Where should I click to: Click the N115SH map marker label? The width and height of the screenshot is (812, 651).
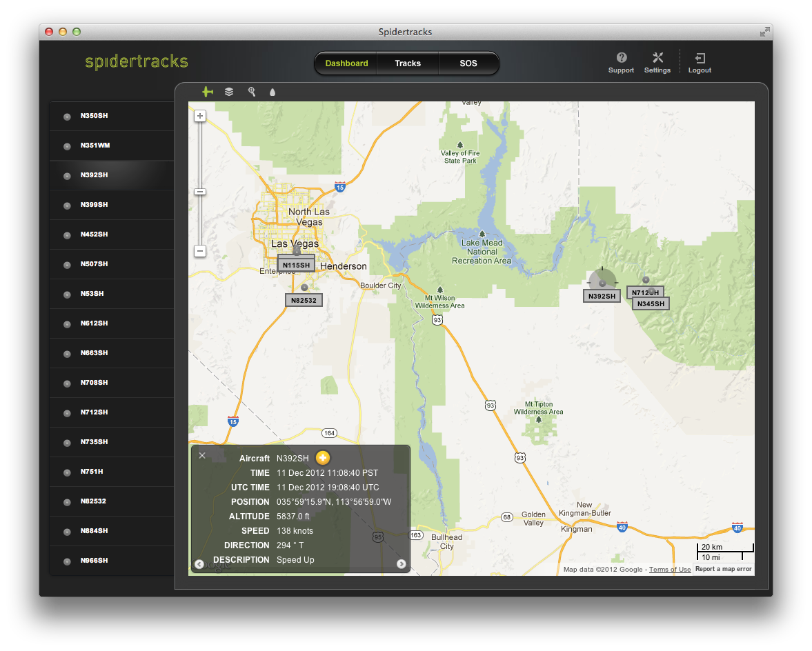[x=296, y=265]
